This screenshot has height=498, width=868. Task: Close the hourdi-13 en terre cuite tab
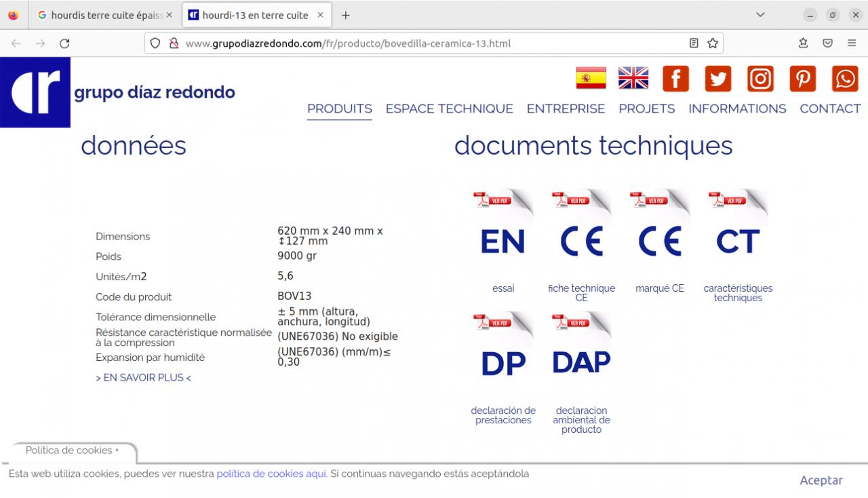[321, 15]
